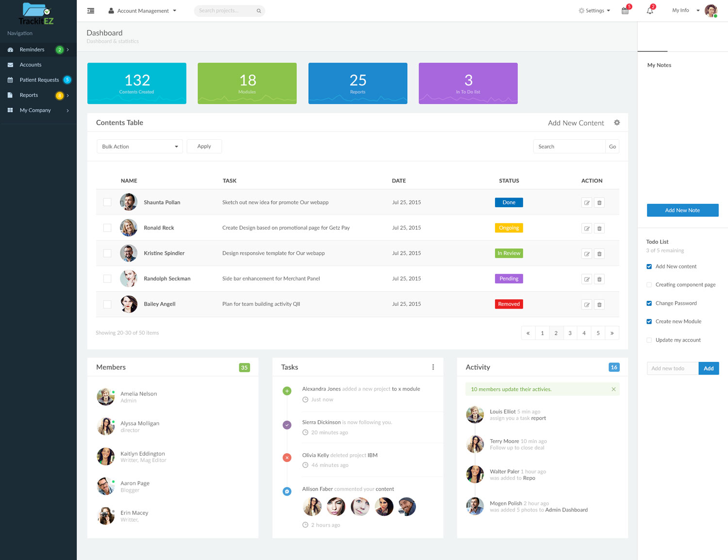Screen dimensions: 728x560
Task: Edit Kristine Spindler's row
Action: (587, 254)
